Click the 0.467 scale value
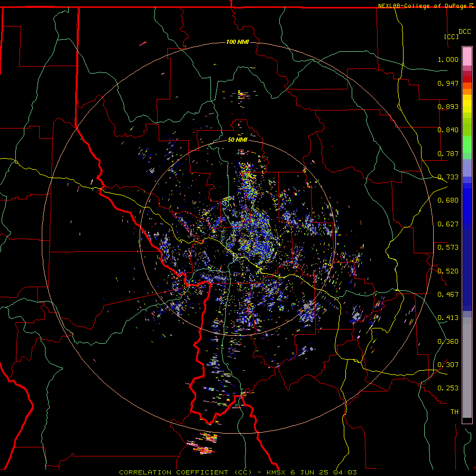This screenshot has height=476, width=476. [448, 295]
